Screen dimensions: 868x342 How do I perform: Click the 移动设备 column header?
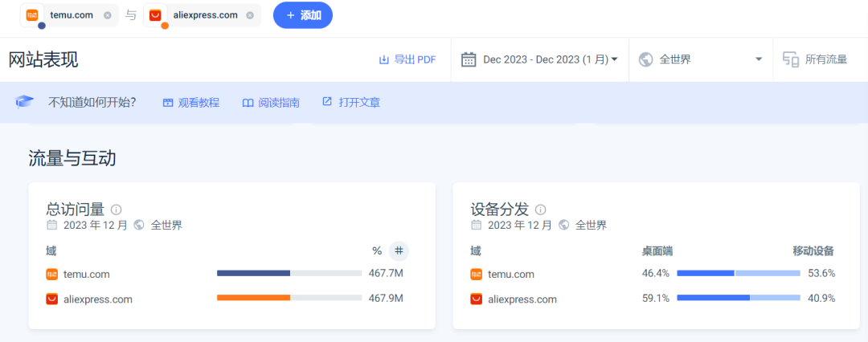click(813, 251)
